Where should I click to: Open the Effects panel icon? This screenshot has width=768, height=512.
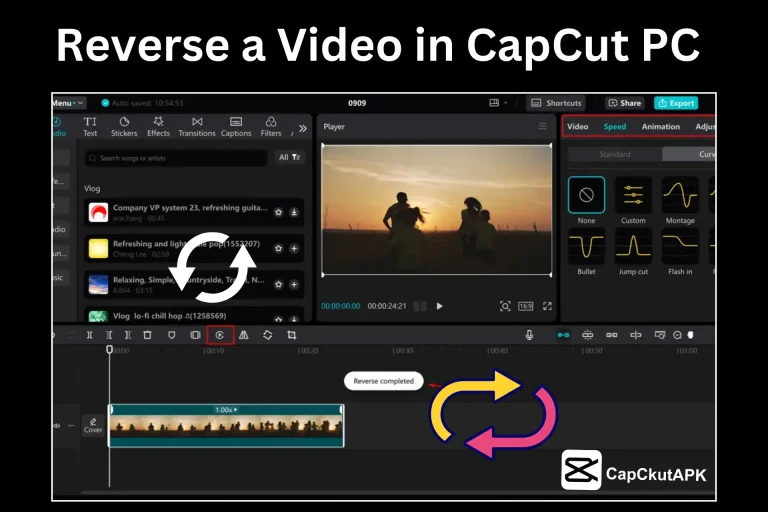[x=158, y=126]
